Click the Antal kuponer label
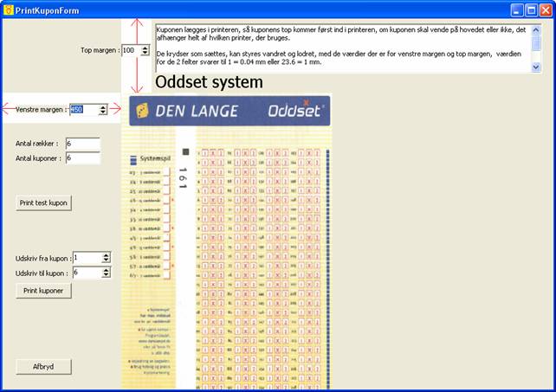Image resolution: width=556 pixels, height=392 pixels. coord(38,158)
